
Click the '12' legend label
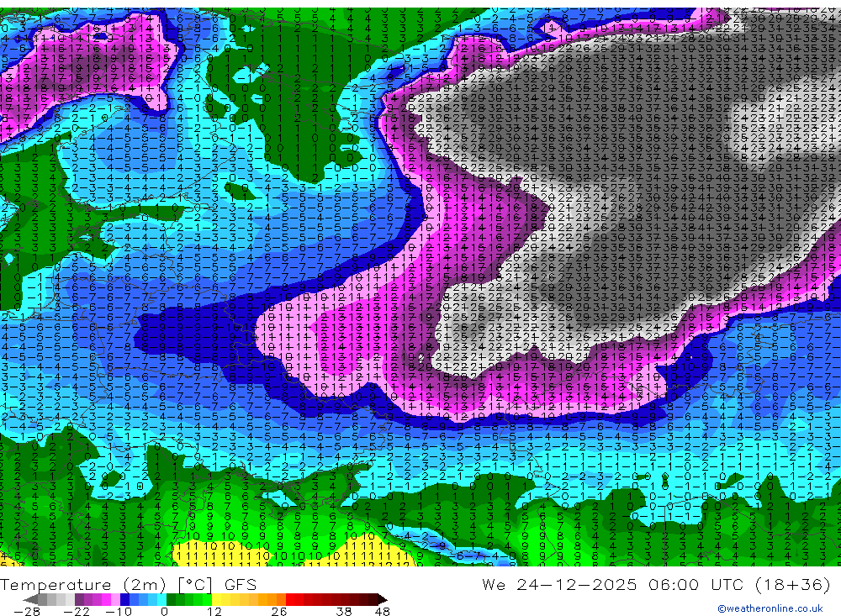[214, 611]
